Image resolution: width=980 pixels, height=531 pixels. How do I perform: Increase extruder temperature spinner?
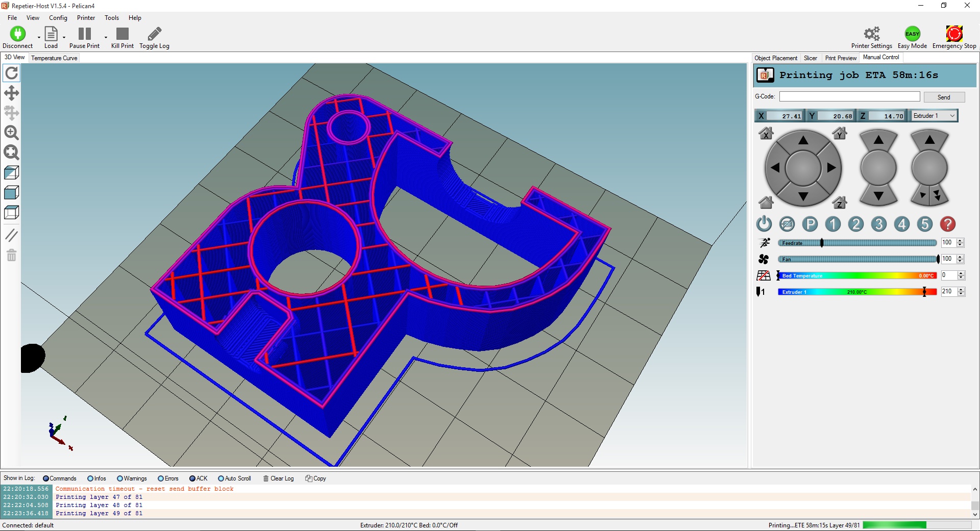pyautogui.click(x=961, y=290)
